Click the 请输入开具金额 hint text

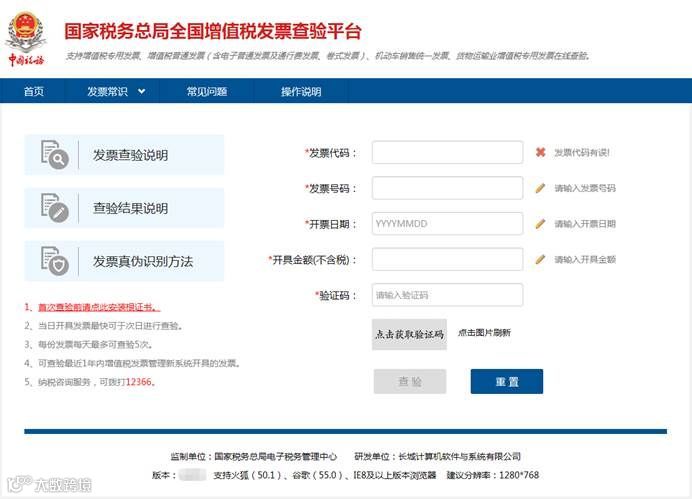click(585, 259)
